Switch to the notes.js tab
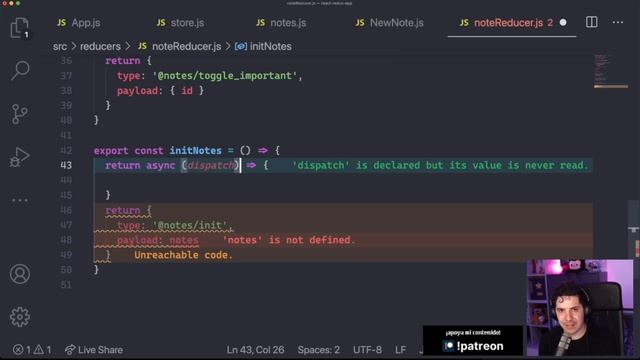This screenshot has height=360, width=640. tap(281, 23)
